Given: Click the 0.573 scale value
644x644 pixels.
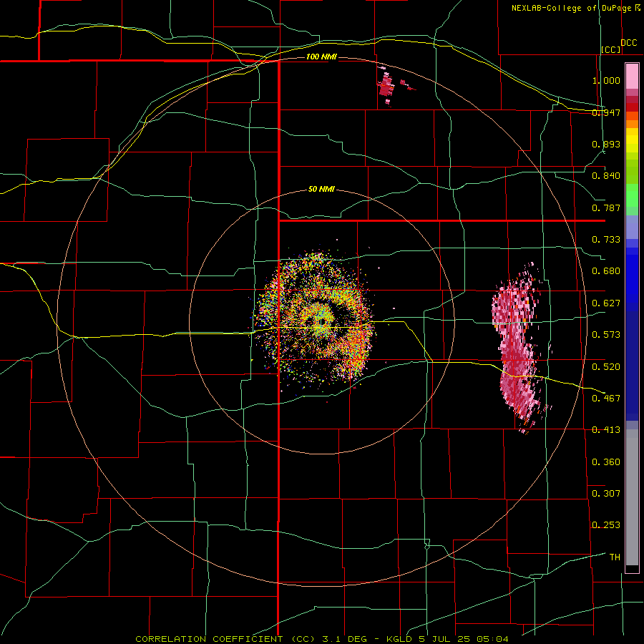Looking at the screenshot, I should tap(606, 335).
